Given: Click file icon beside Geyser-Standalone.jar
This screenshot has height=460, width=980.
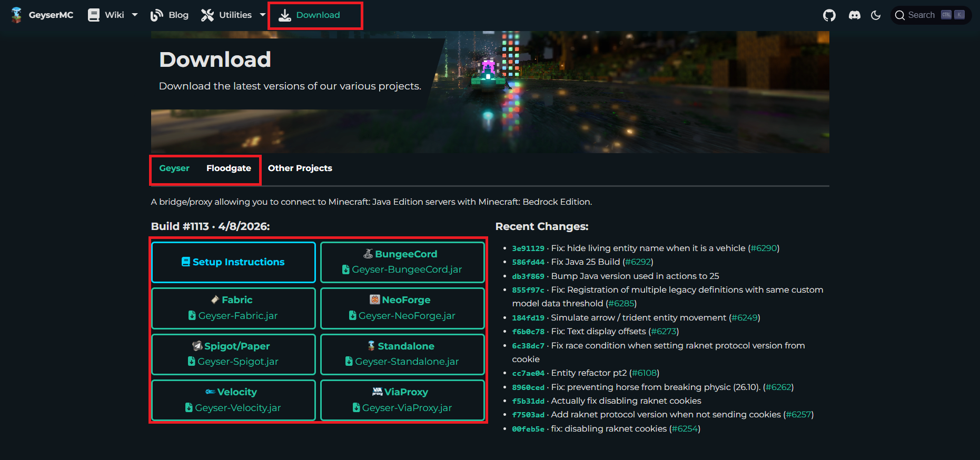Looking at the screenshot, I should (349, 361).
